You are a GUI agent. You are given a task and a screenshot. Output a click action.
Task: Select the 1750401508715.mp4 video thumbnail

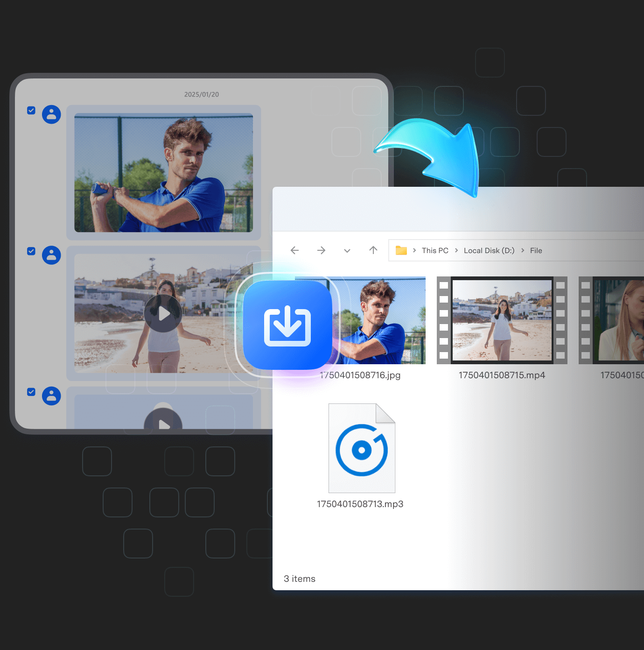502,320
